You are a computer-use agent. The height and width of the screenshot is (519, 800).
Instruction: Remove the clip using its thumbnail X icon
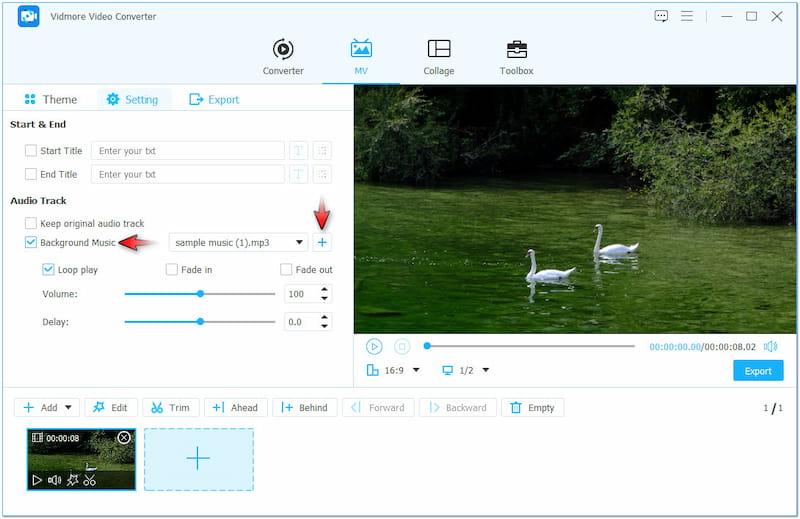(x=124, y=438)
